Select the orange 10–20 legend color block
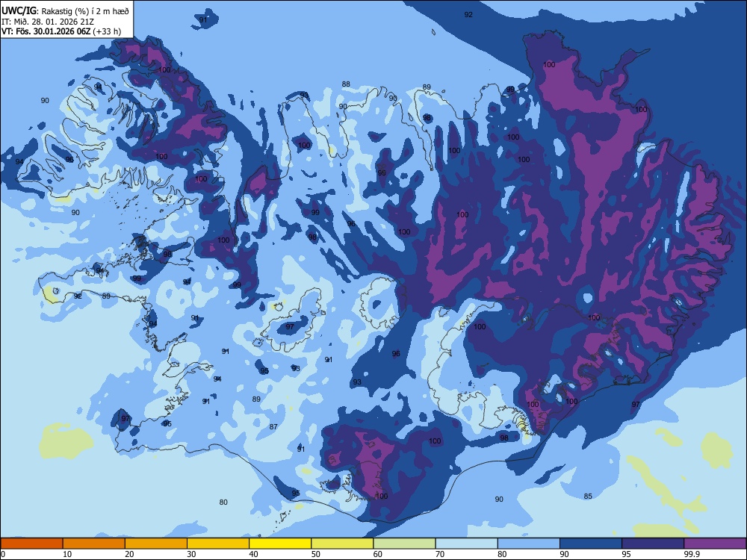Image resolution: width=747 pixels, height=560 pixels. (x=94, y=544)
